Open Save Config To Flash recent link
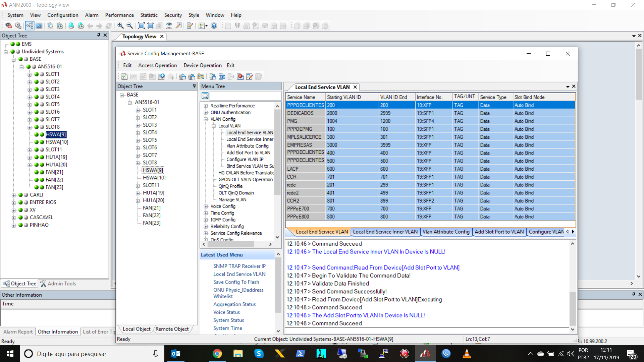The image size is (644, 362). [x=236, y=282]
